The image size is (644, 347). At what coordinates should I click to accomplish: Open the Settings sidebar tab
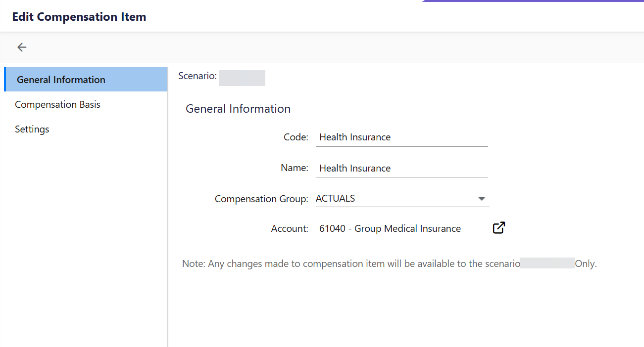point(32,129)
